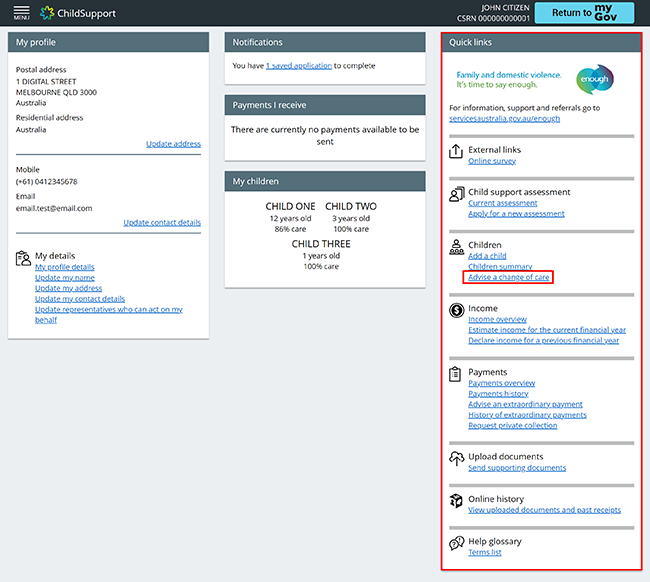
Task: Open the Payments history link
Action: (498, 394)
